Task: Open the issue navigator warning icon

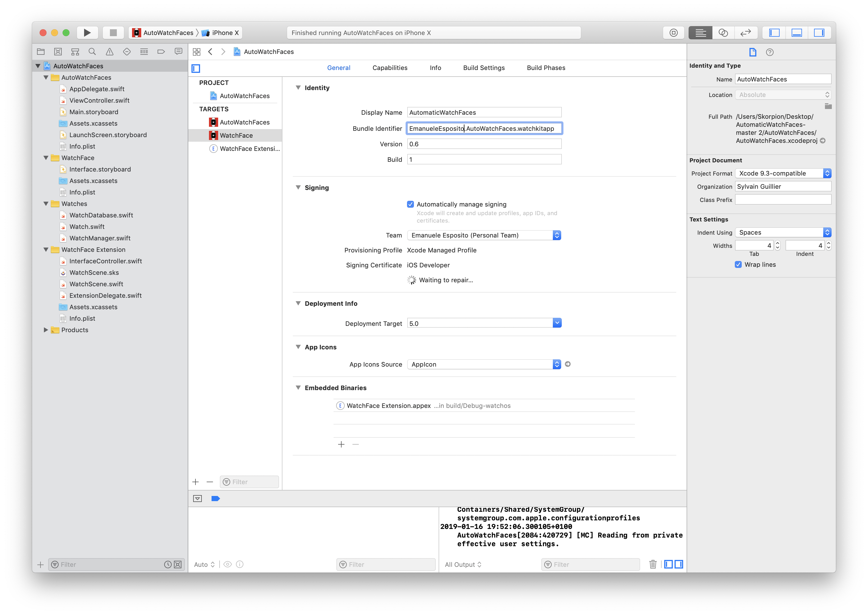Action: point(109,52)
